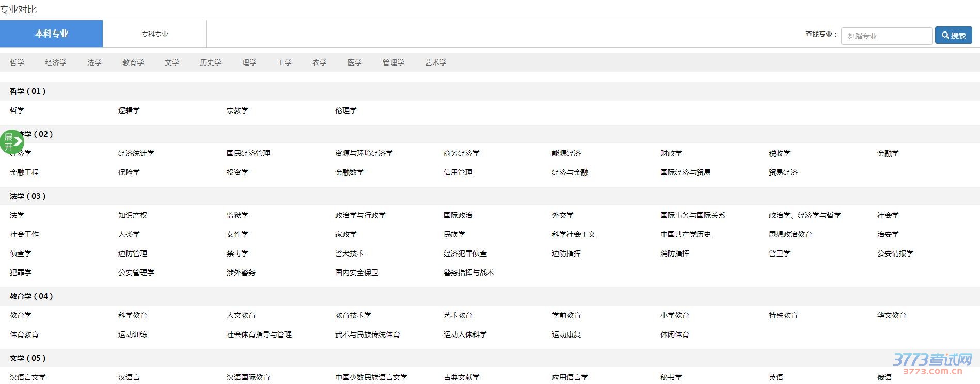The image size is (980, 384).
Task: Jump to 经济学 in category bar
Action: click(x=56, y=62)
